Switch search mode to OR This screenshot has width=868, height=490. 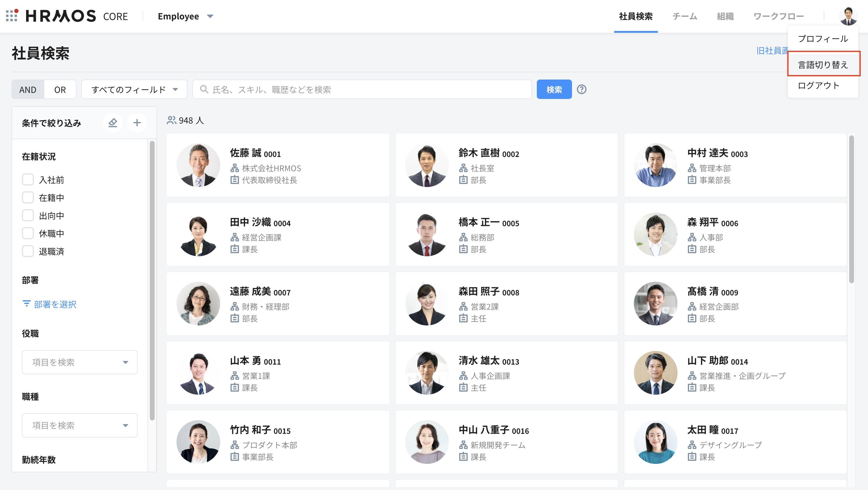click(x=60, y=90)
